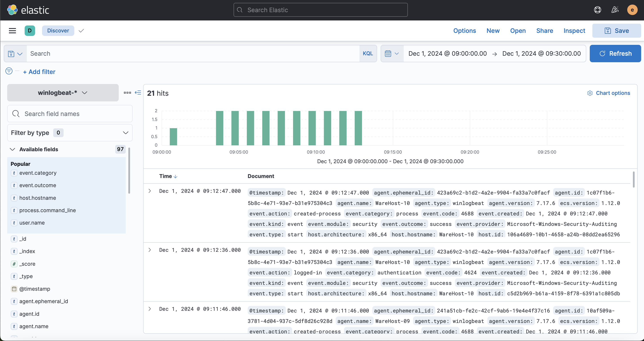Screen dimensions: 644x341
Task: Click the last green histogram bar
Action: [x=358, y=128]
